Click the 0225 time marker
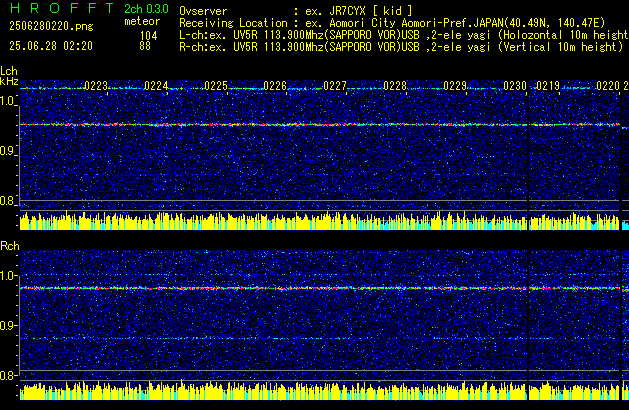629x410 pixels. click(x=216, y=86)
